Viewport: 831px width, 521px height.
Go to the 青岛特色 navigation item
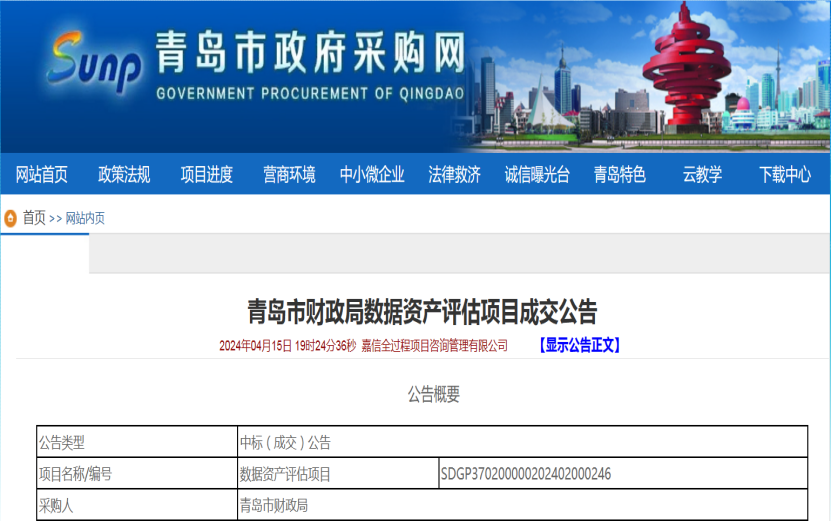pyautogui.click(x=620, y=174)
